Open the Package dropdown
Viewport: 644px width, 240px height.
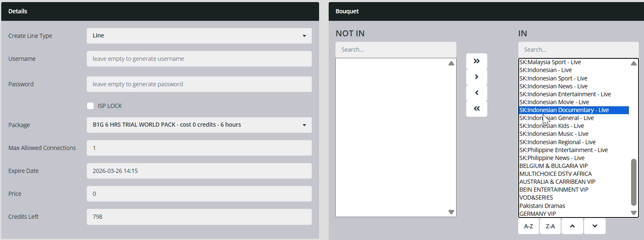tap(199, 125)
